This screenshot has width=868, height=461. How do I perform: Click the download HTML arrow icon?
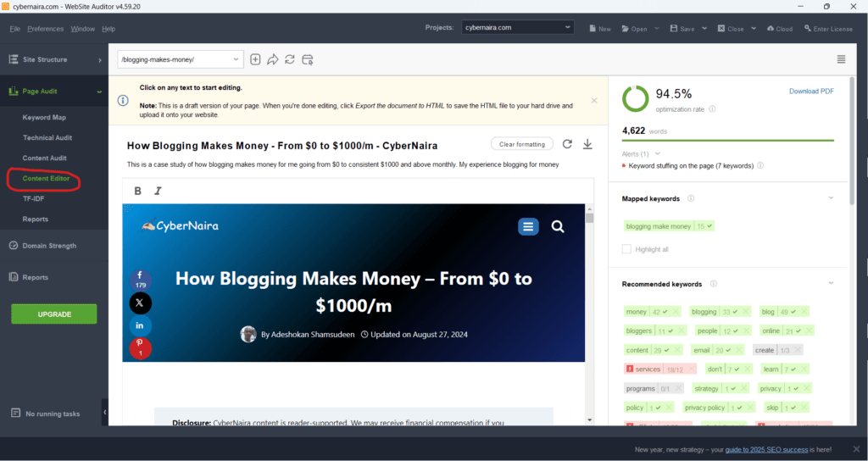click(x=588, y=144)
